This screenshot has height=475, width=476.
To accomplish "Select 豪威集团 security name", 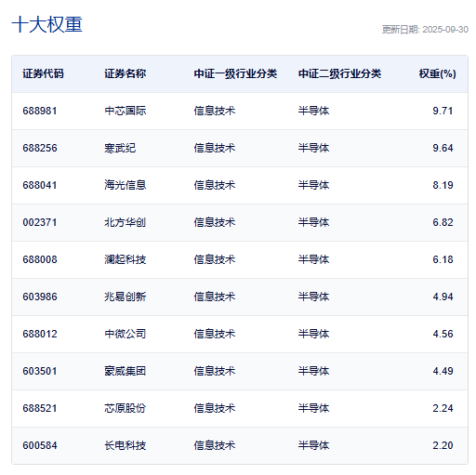I will pos(125,371).
